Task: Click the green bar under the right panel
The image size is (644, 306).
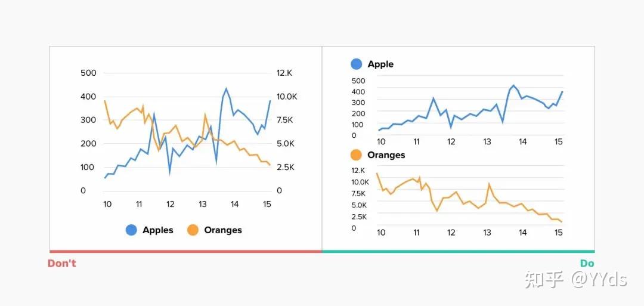Action: 458,251
